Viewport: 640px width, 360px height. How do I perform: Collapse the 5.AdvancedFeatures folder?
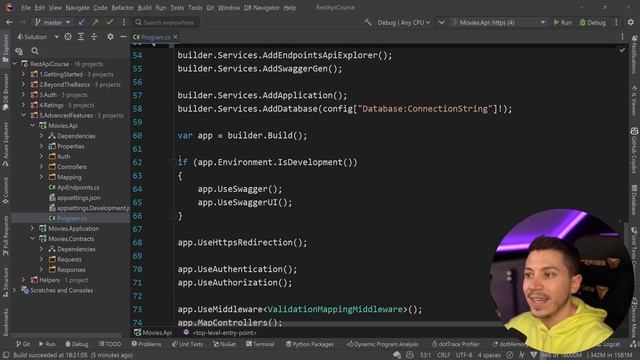[x=23, y=116]
